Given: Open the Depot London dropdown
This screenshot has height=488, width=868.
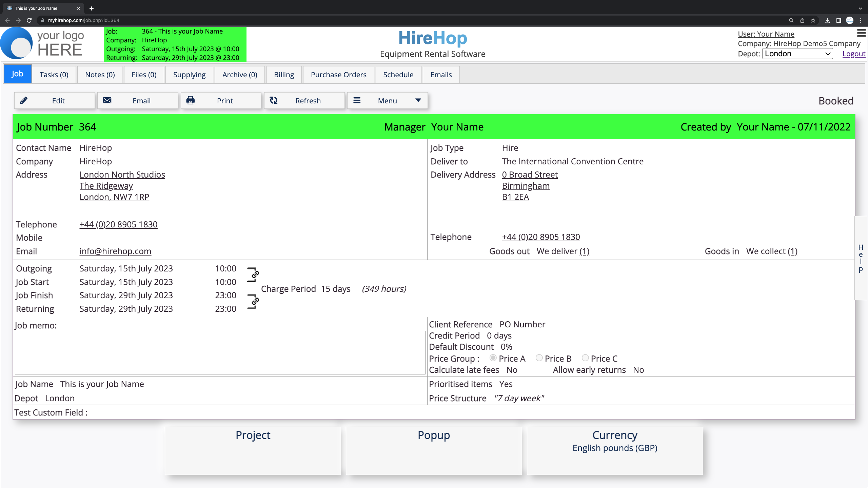Looking at the screenshot, I should pyautogui.click(x=797, y=54).
